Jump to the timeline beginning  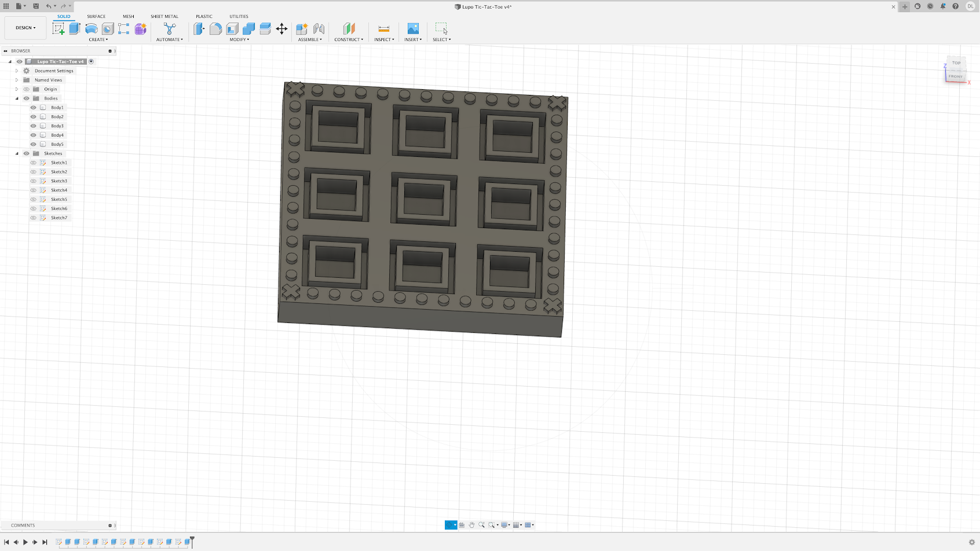6,542
